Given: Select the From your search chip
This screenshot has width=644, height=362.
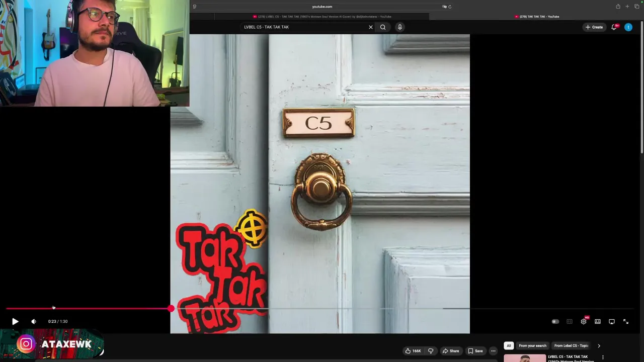Looking at the screenshot, I should [x=532, y=346].
